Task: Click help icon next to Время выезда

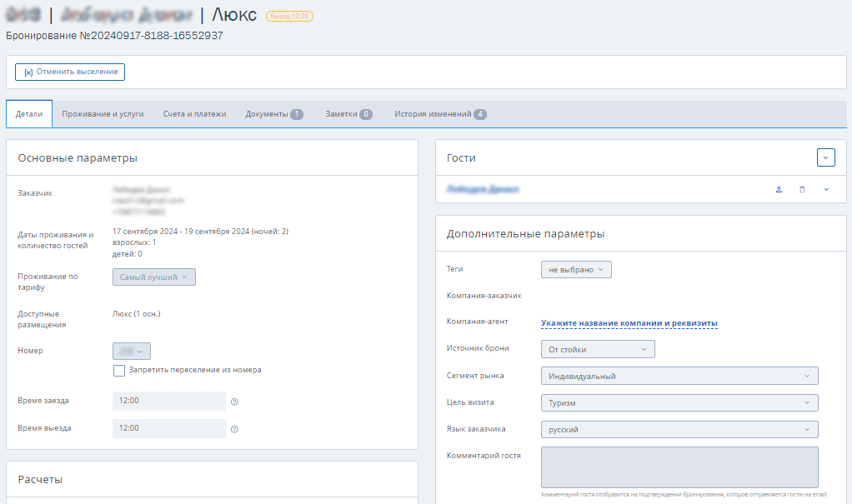Action: (235, 429)
